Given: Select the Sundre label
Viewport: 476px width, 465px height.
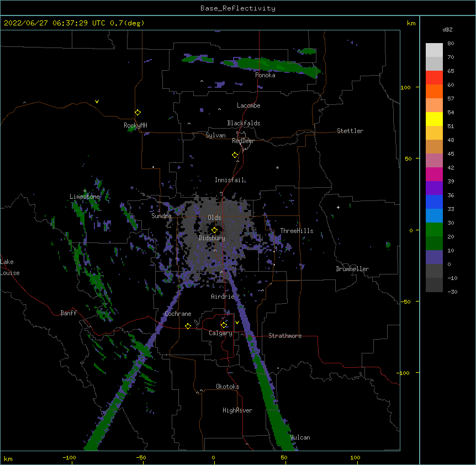Looking at the screenshot, I should (x=161, y=216).
